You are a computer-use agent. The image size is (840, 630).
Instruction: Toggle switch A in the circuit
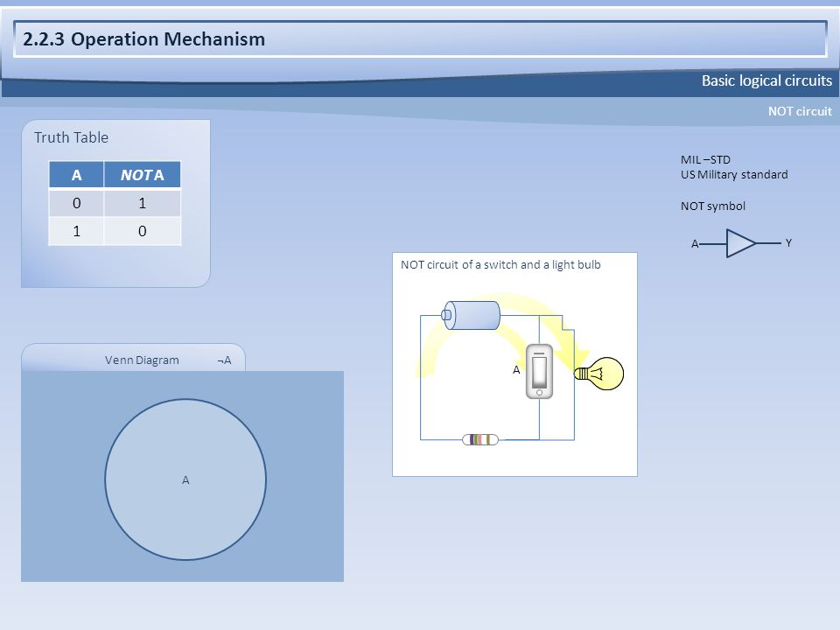click(540, 371)
